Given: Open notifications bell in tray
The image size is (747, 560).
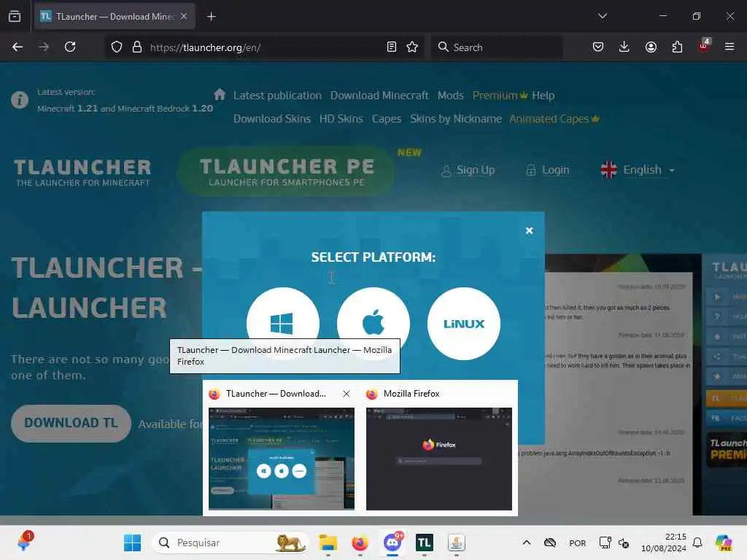Looking at the screenshot, I should coord(697,542).
